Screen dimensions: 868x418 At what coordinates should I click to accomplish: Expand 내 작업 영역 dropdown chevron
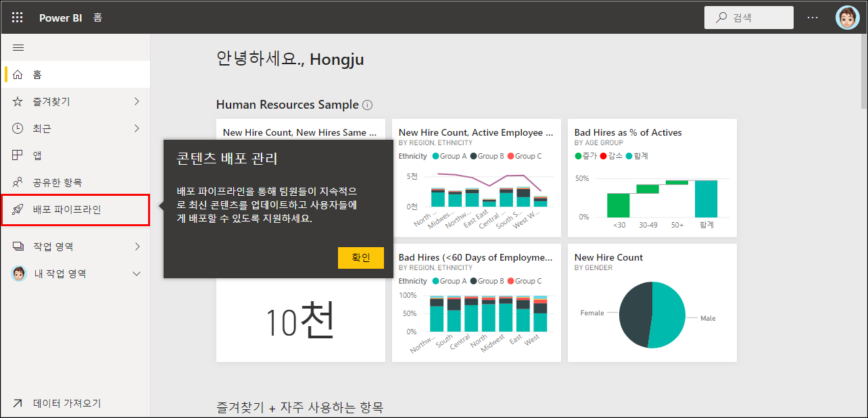point(137,273)
